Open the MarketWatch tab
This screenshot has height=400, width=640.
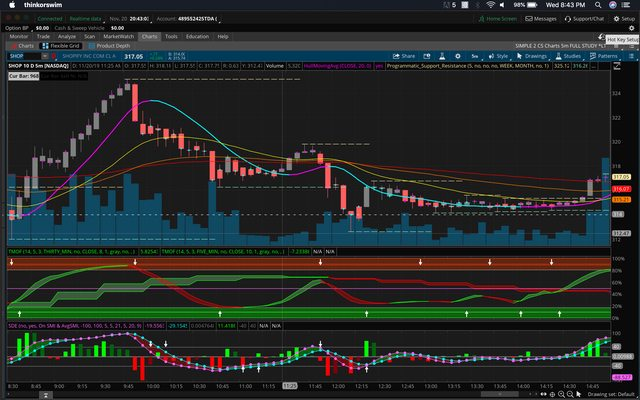coord(118,36)
